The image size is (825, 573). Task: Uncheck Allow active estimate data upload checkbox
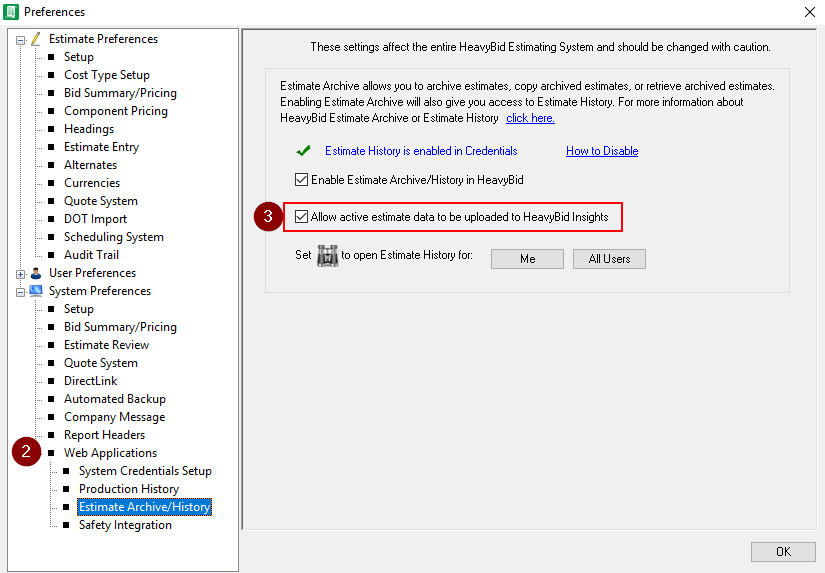(x=302, y=217)
